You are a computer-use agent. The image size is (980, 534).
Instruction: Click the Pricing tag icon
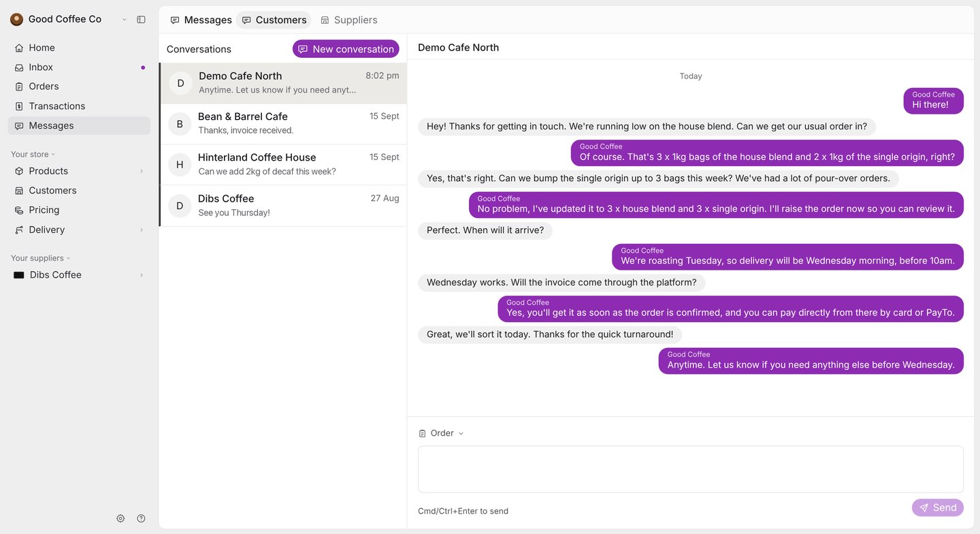pos(19,210)
